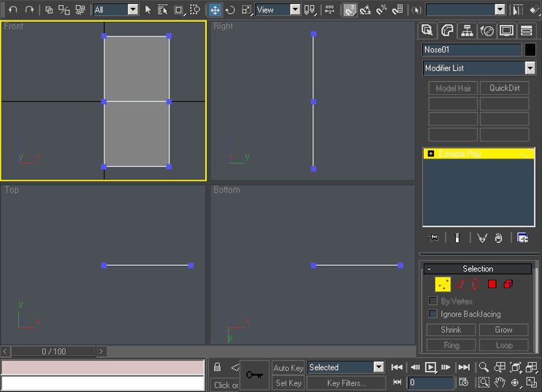Click the QuickDirt modifier button
Screen dimensions: 542x392
504,88
